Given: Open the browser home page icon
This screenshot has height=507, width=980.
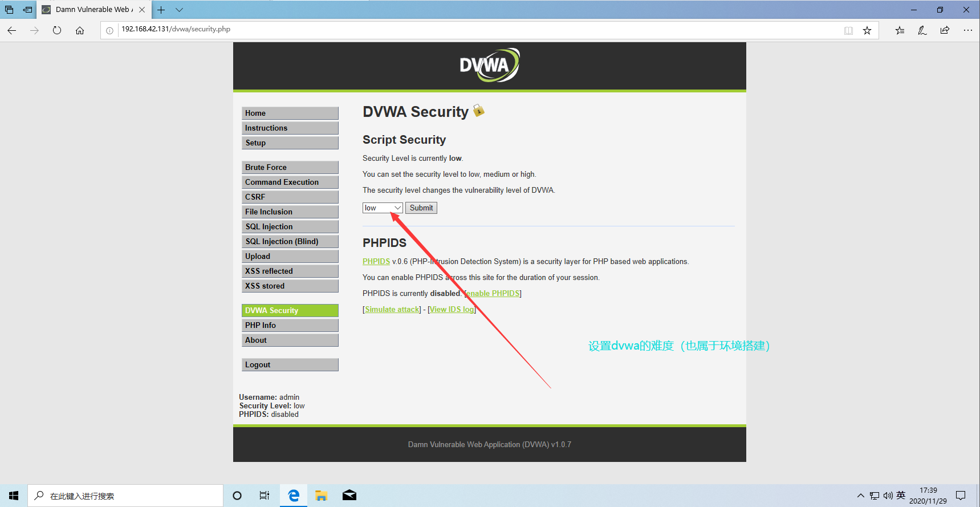Looking at the screenshot, I should click(80, 30).
